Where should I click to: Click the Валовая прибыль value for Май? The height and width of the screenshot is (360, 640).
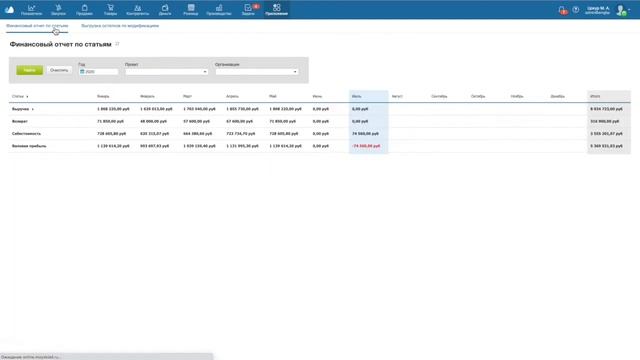coord(285,146)
